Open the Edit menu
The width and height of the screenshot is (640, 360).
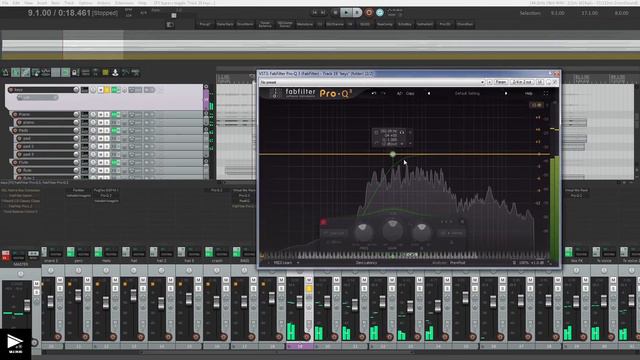[x=16, y=2]
